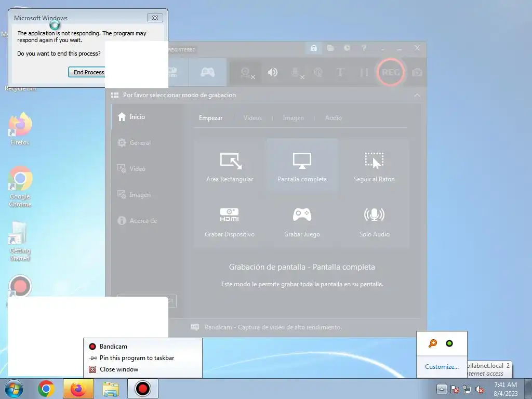Toggle the text overlay T icon
Screen dimensions: 532x399
(340, 72)
